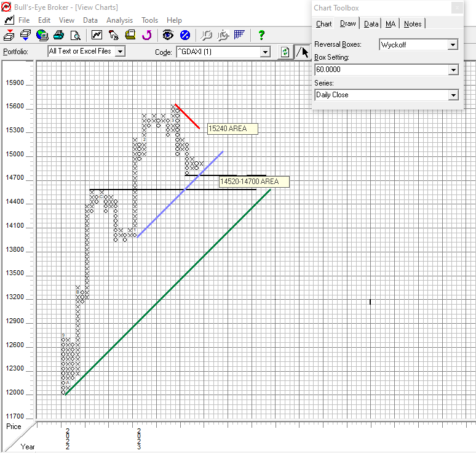The image size is (476, 453).
Task: Expand the Portfolio dropdown arrow
Action: click(121, 51)
